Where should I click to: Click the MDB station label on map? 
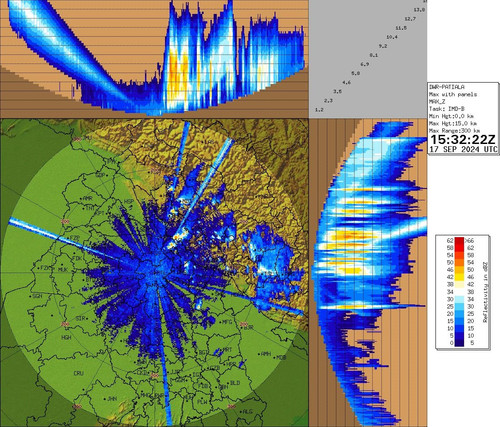click(281, 358)
